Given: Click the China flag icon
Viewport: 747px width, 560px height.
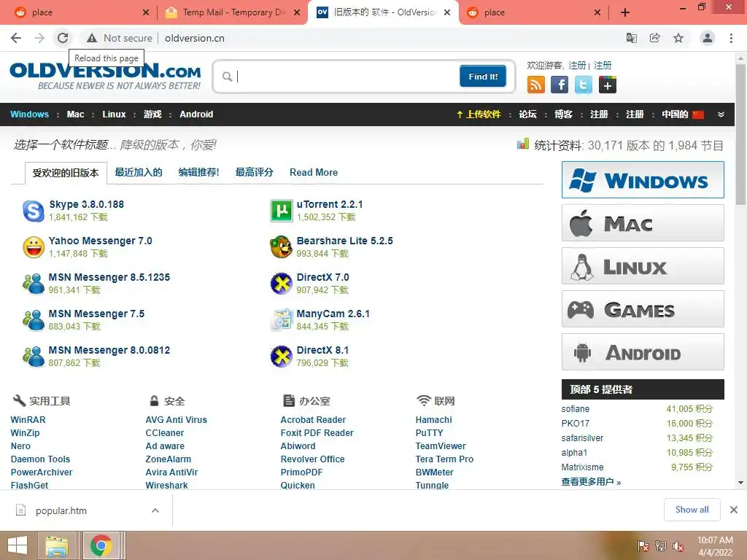Looking at the screenshot, I should click(698, 114).
